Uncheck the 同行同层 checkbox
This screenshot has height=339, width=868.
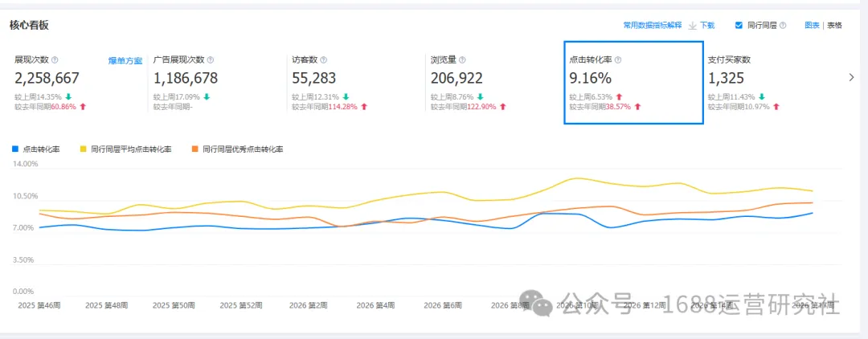[x=739, y=26]
